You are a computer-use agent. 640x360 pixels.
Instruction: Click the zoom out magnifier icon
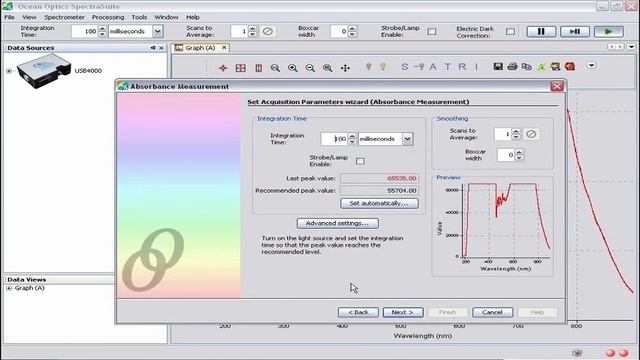point(310,68)
